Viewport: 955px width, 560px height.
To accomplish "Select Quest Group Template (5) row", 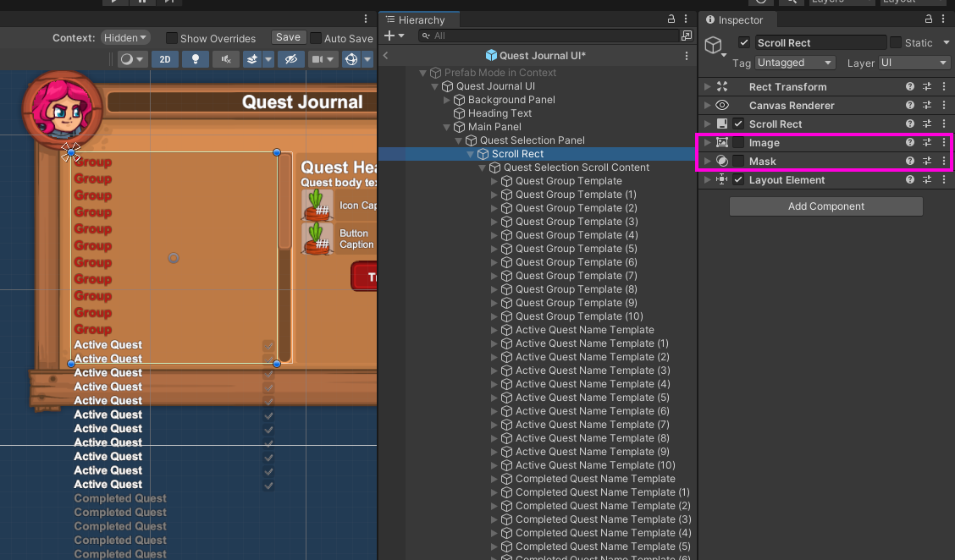I will [576, 249].
